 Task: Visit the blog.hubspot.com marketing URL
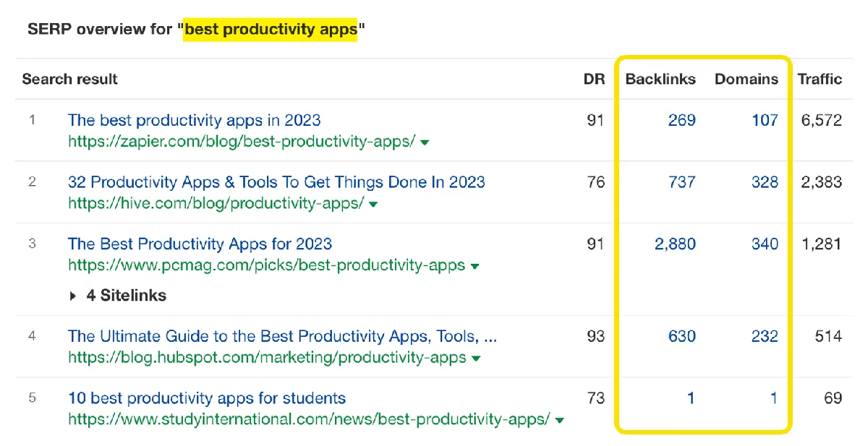pyautogui.click(x=267, y=358)
